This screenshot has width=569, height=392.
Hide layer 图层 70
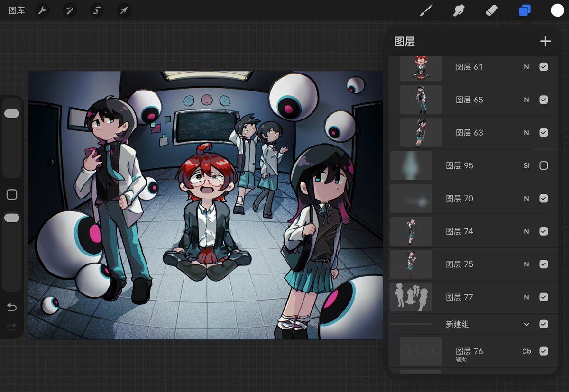tap(543, 199)
